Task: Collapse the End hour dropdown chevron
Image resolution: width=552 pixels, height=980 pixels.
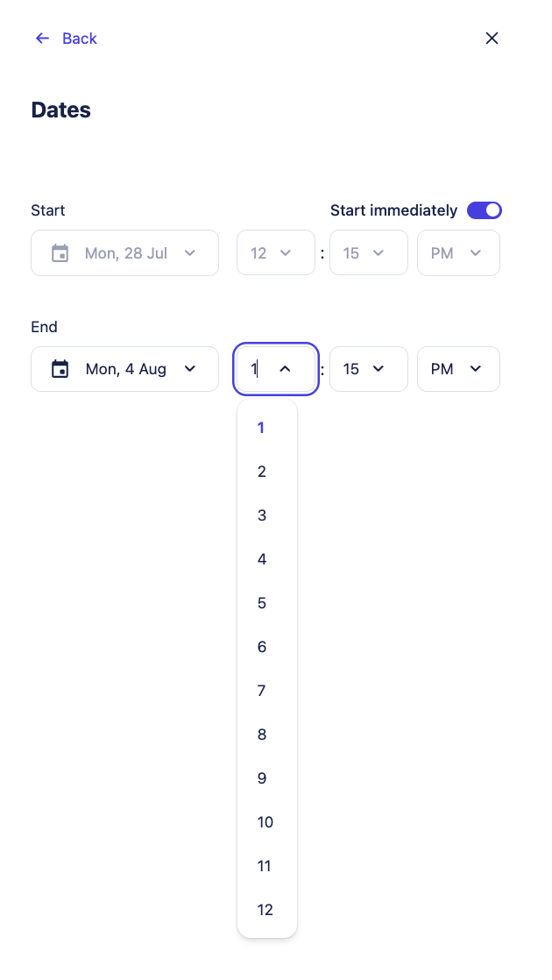Action: click(x=285, y=369)
